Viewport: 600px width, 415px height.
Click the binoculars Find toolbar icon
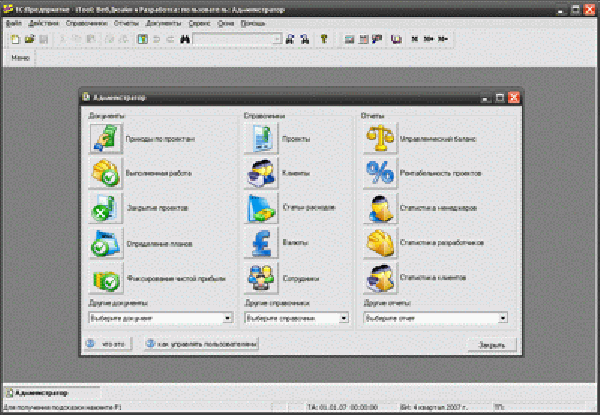(185, 39)
